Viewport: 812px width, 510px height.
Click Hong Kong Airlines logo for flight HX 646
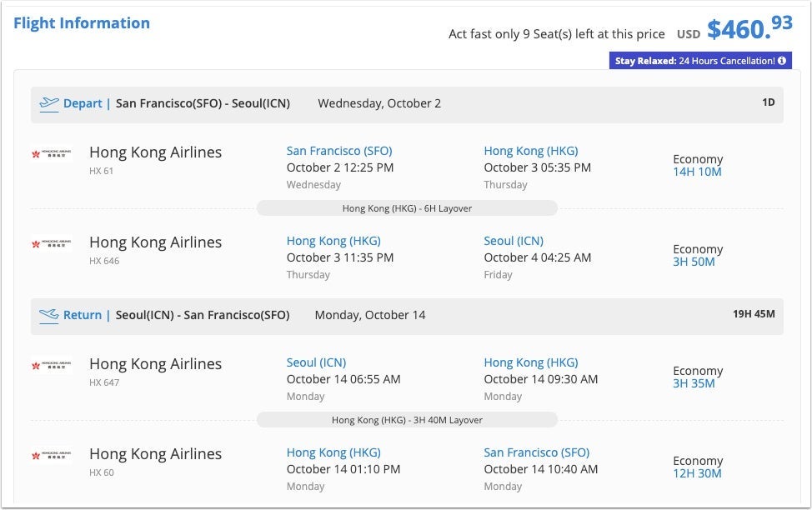pyautogui.click(x=52, y=243)
